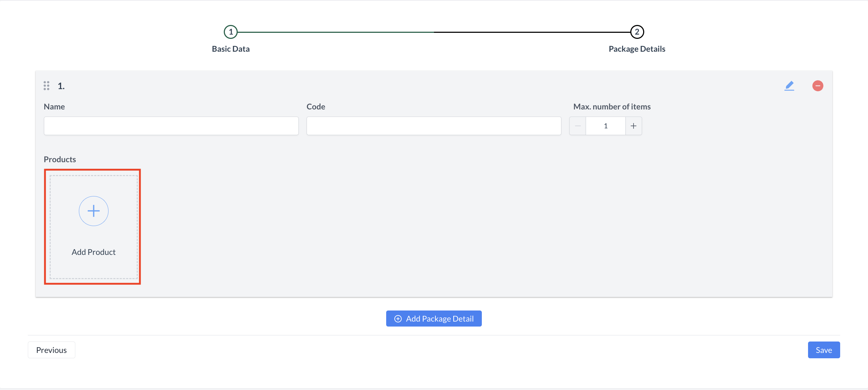
Task: Click the Max. number of items value box
Action: pos(605,125)
